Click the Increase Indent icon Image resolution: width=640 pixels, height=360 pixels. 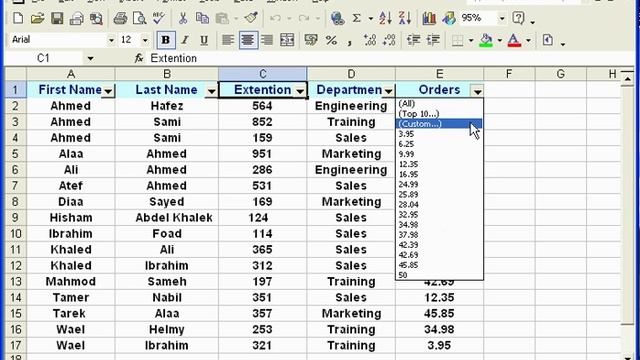[433, 40]
